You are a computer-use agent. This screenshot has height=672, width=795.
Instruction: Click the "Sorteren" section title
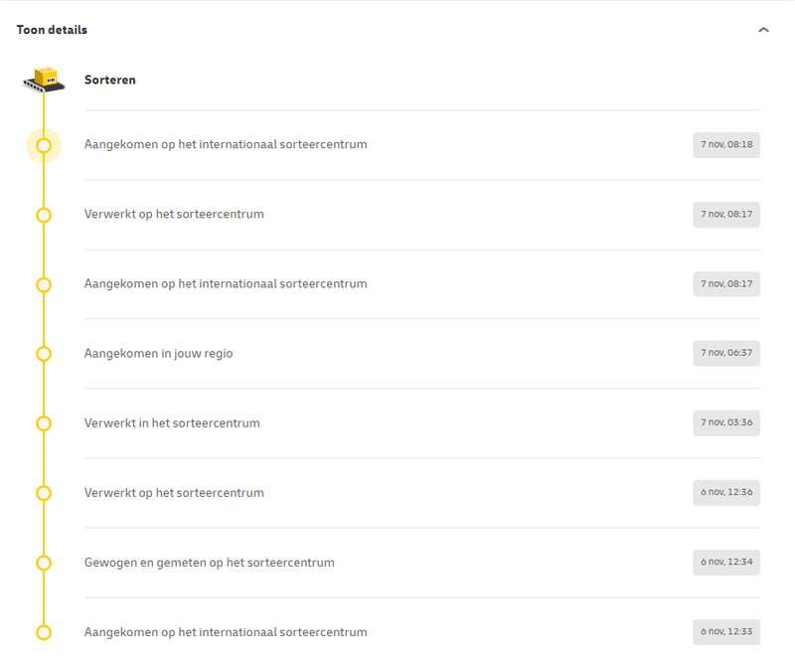point(110,80)
